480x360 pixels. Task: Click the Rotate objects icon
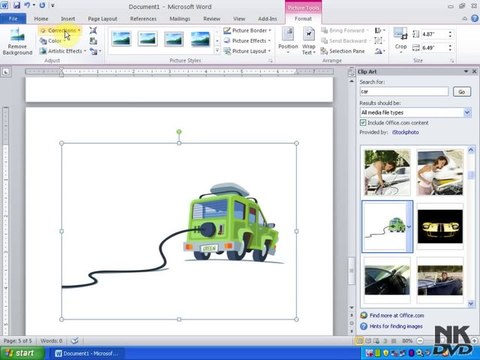(379, 51)
